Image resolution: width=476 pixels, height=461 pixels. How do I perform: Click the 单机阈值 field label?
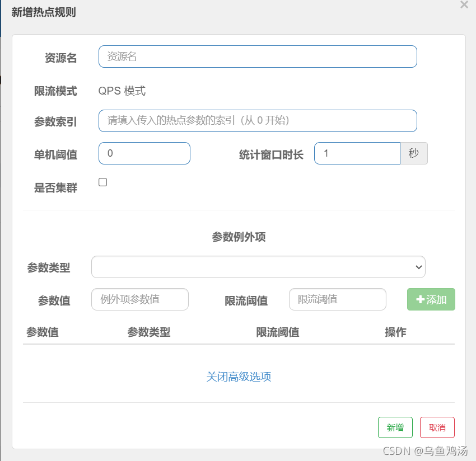coord(55,154)
